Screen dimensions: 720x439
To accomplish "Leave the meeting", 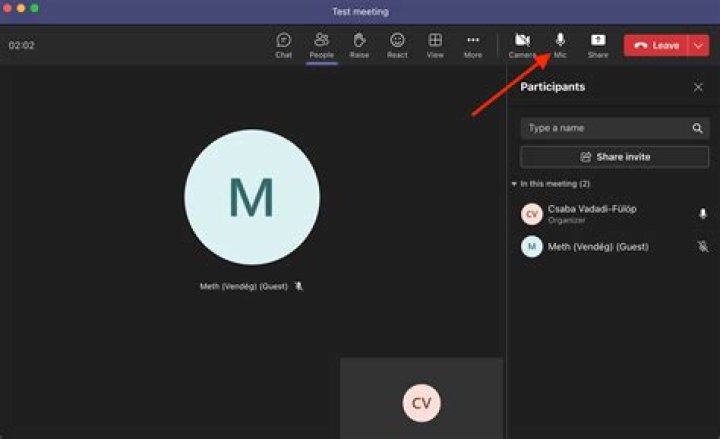I will click(656, 46).
